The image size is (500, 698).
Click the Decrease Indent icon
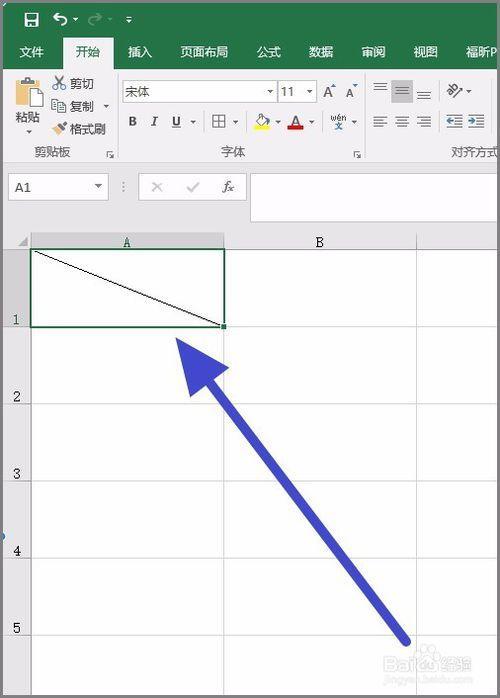454,121
